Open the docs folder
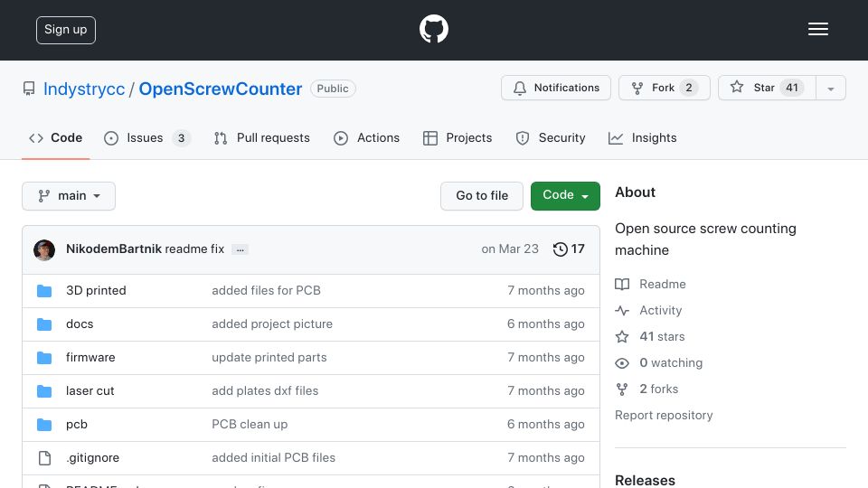Screen dimensions: 868x488 80,324
